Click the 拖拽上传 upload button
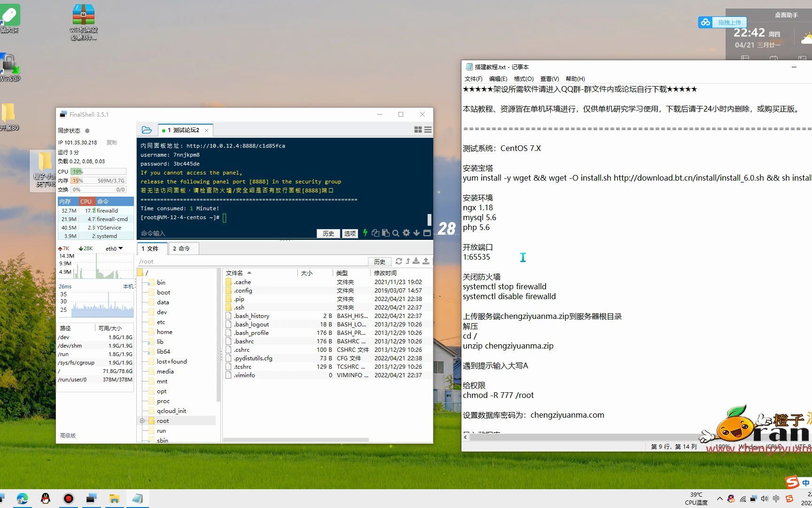Viewport: 812px width, 508px height. (729, 22)
